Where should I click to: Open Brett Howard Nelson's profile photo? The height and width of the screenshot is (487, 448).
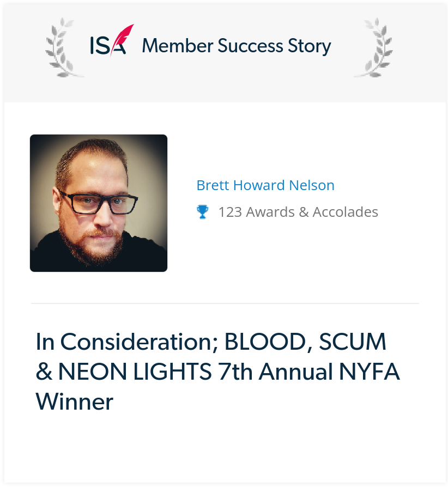coord(99,203)
